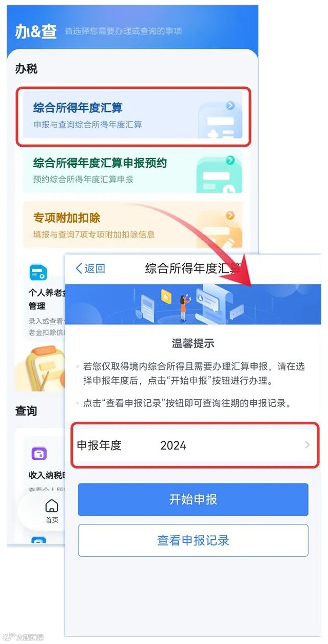This screenshot has width=328, height=644.
Task: Click 查看申报记录 button
Action: pyautogui.click(x=193, y=540)
